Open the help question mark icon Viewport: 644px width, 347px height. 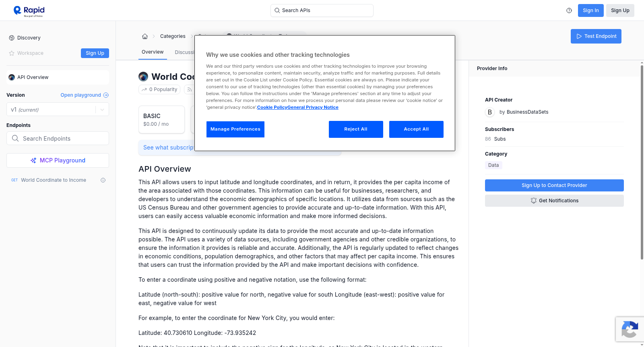(x=569, y=10)
